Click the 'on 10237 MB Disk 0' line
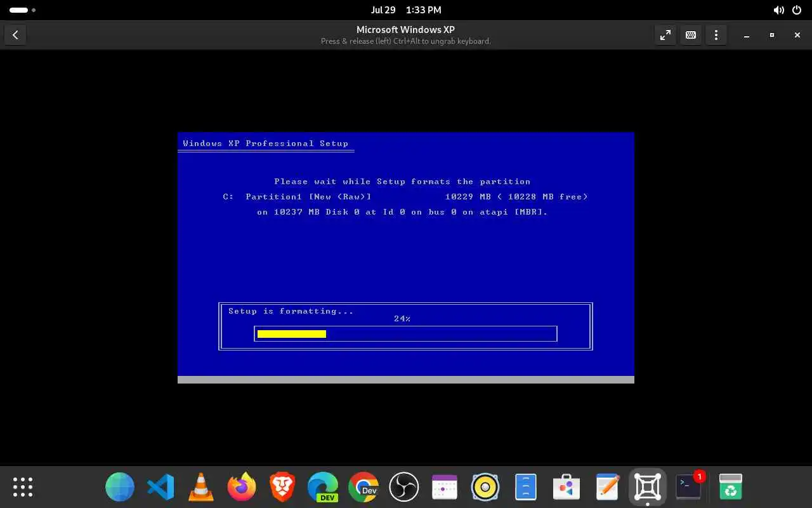 [402, 212]
